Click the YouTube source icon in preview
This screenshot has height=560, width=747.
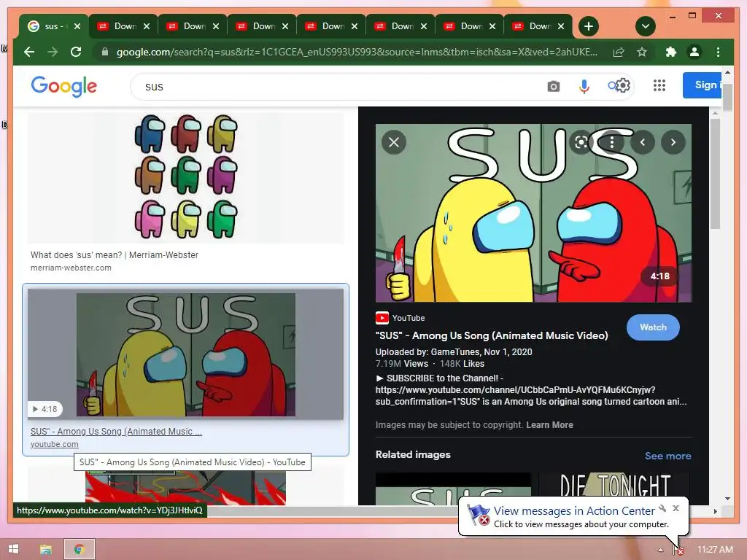coord(382,318)
